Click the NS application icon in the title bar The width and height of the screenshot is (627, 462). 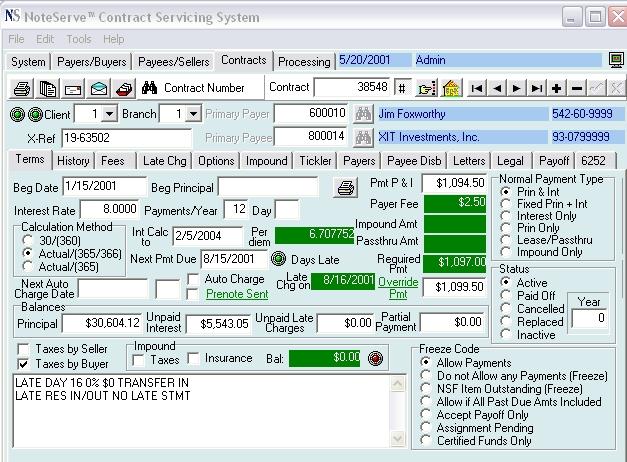point(12,16)
